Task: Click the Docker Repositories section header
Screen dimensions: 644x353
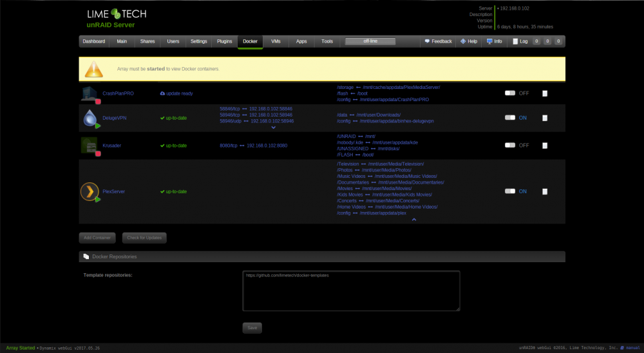Action: [322, 256]
